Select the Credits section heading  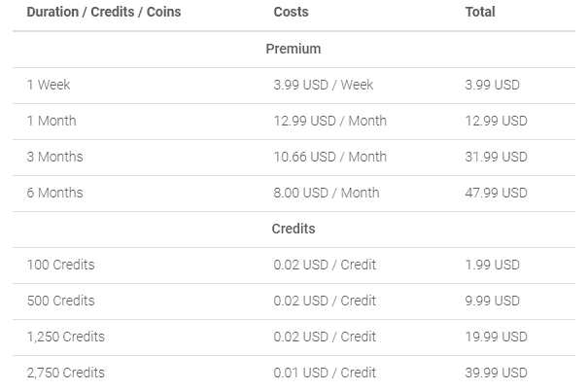[294, 229]
